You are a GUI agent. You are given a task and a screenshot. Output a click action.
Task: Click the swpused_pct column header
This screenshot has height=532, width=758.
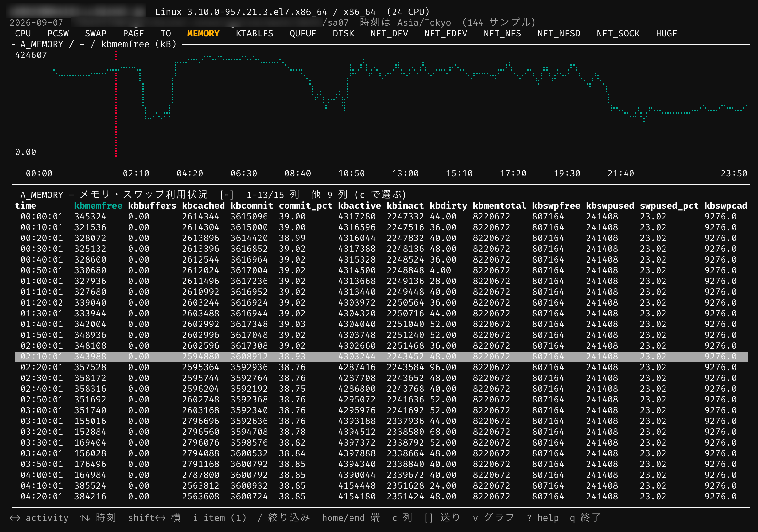click(x=669, y=206)
